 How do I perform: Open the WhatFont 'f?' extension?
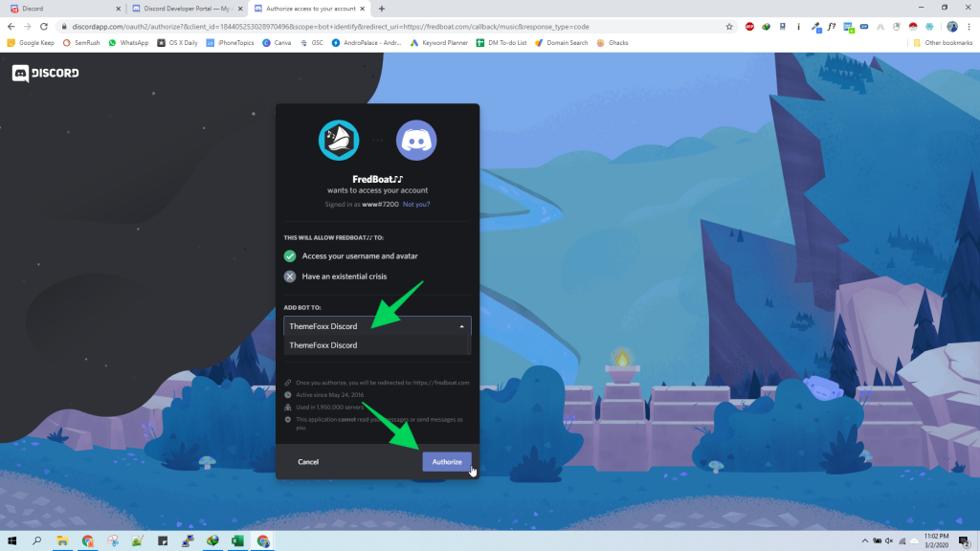coord(832,27)
